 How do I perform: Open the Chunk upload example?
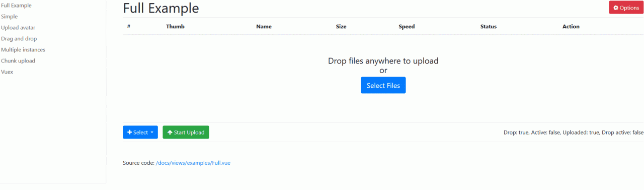[18, 61]
